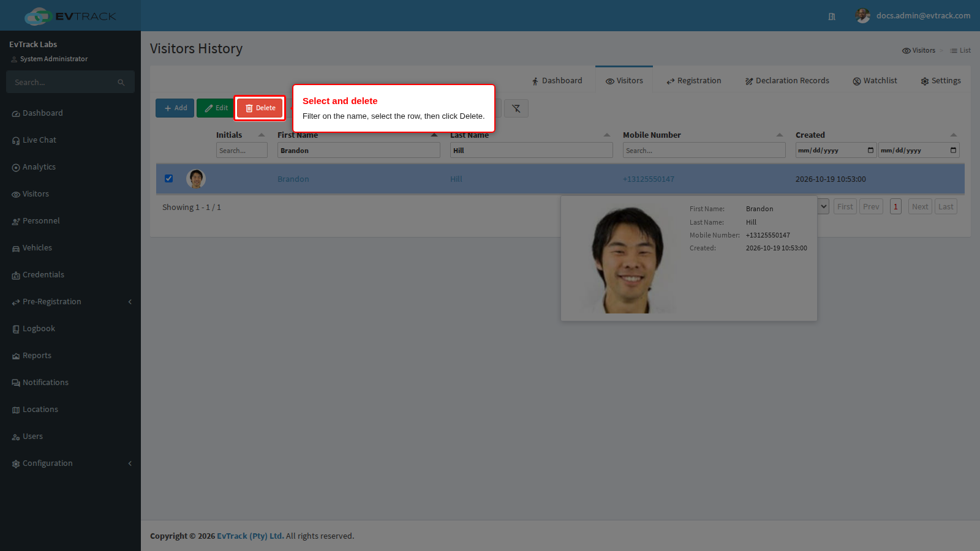Viewport: 980px width, 551px height.
Task: Click the sidebar search magnifier icon
Action: tap(121, 83)
